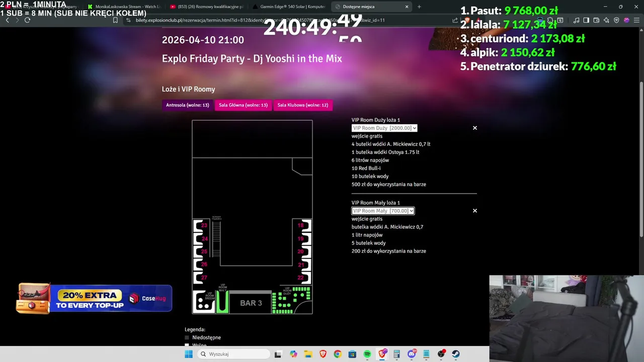This screenshot has width=644, height=362.
Task: Switch to the MonikaLaskowska Stream browser tab
Action: [124, 7]
